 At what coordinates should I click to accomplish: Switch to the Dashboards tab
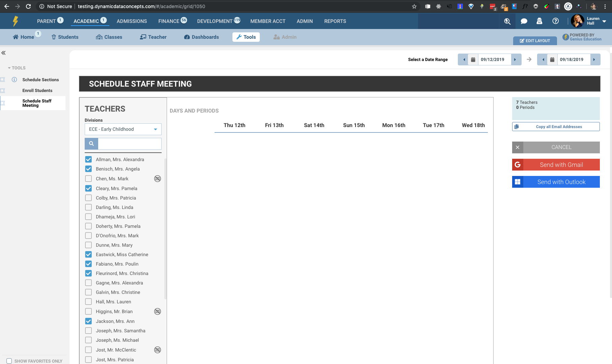pos(201,37)
